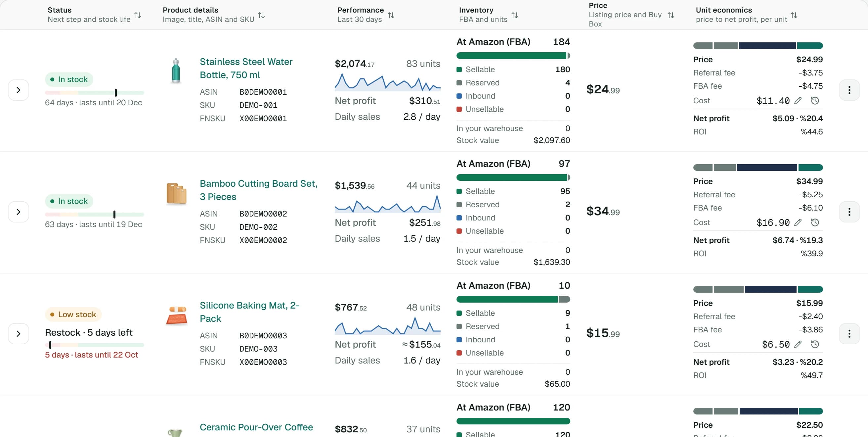Open cost history for Silicone Baking Mat
The width and height of the screenshot is (868, 437).
click(815, 344)
